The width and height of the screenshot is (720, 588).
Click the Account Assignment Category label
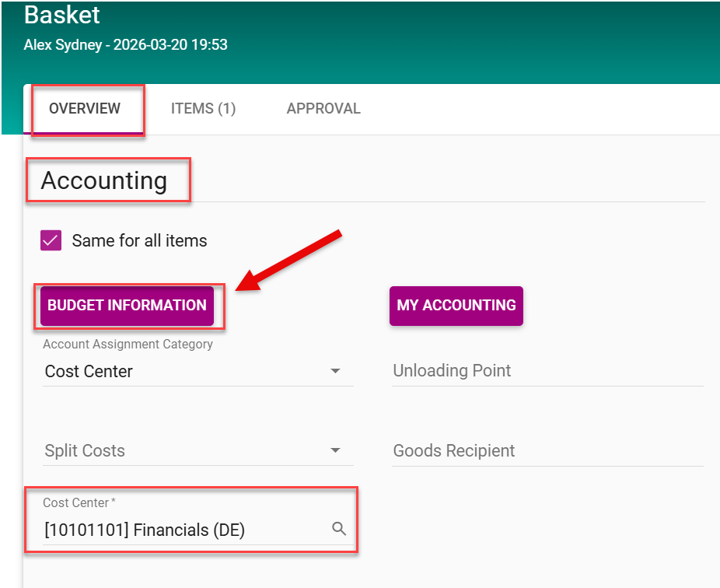point(128,344)
